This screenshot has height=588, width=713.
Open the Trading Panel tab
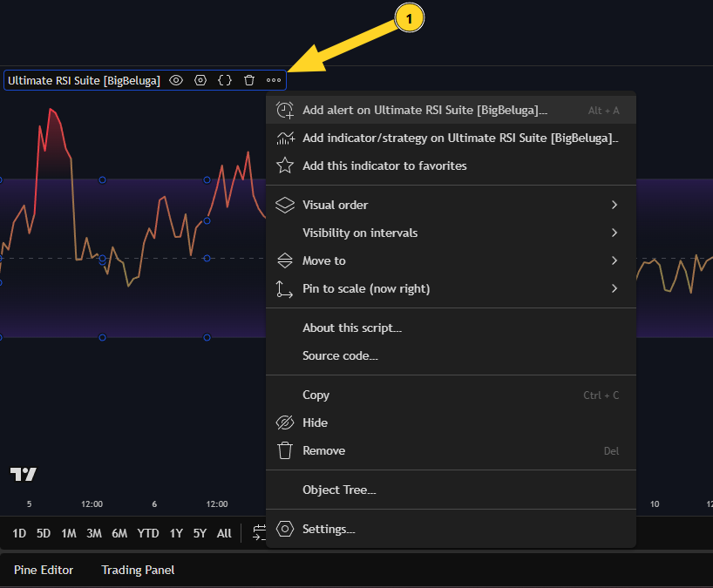coord(138,570)
